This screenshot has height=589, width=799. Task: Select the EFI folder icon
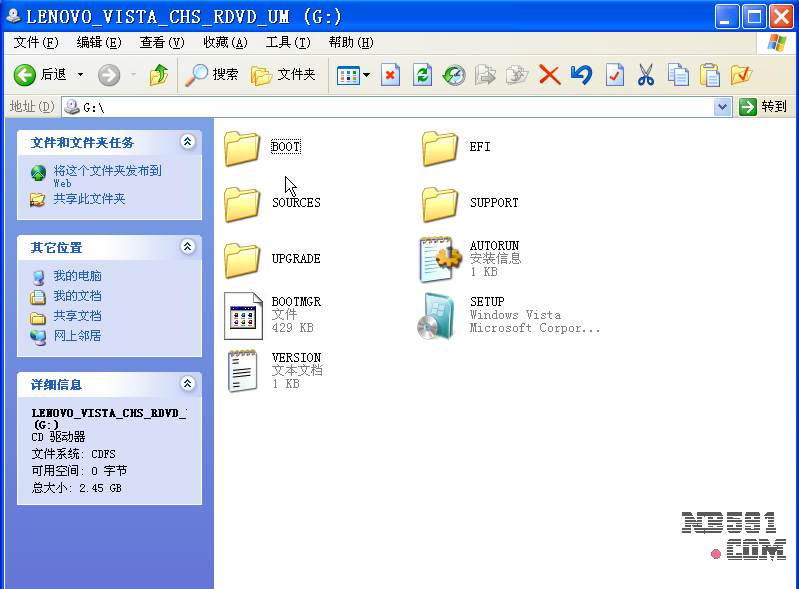tap(439, 148)
